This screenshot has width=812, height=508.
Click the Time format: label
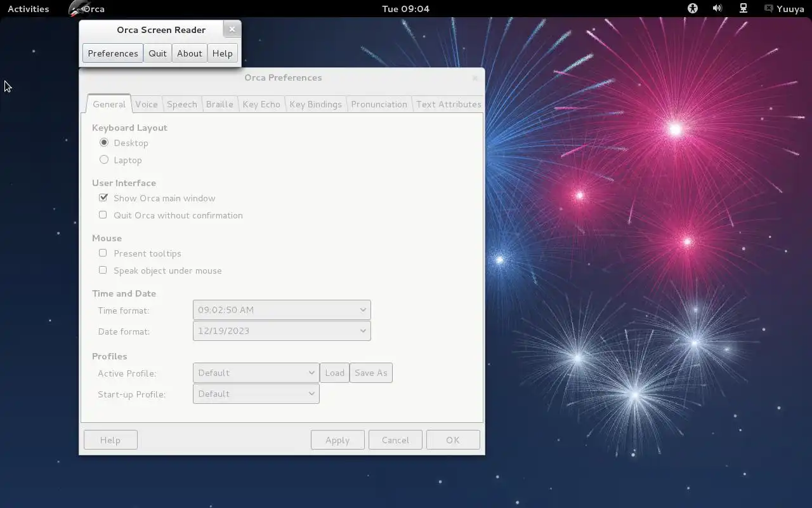point(124,311)
